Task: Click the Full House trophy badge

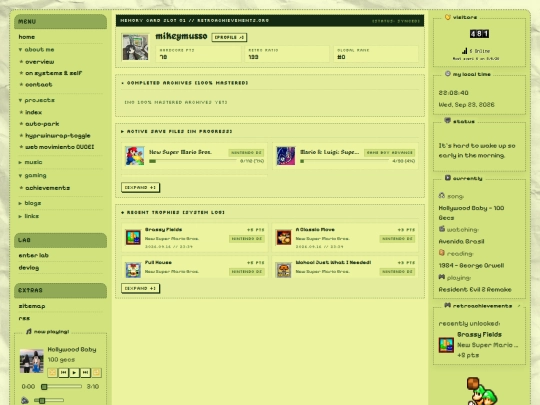Action: pyautogui.click(x=133, y=270)
